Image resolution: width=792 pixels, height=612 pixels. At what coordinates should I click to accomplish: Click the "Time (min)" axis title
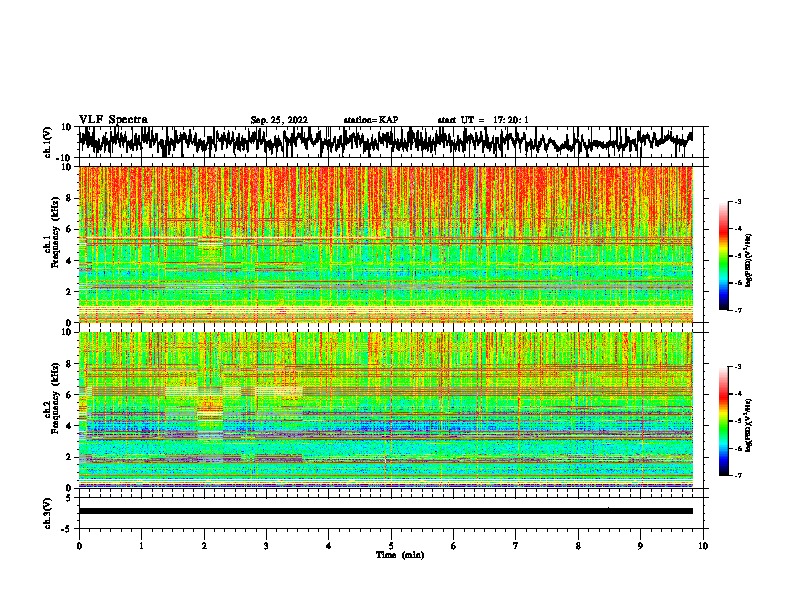(x=400, y=555)
